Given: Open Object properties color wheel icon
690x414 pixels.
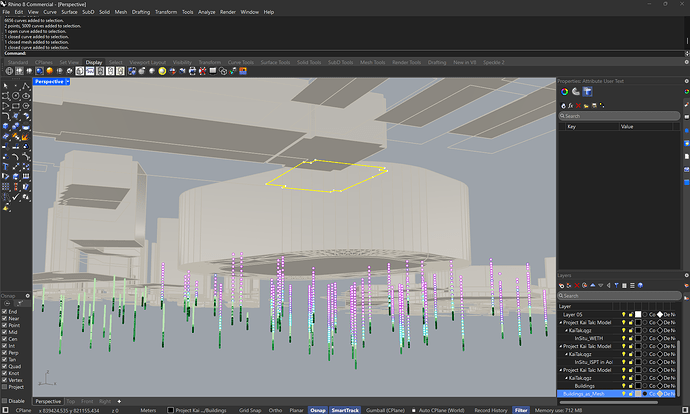Looking at the screenshot, I should point(564,92).
